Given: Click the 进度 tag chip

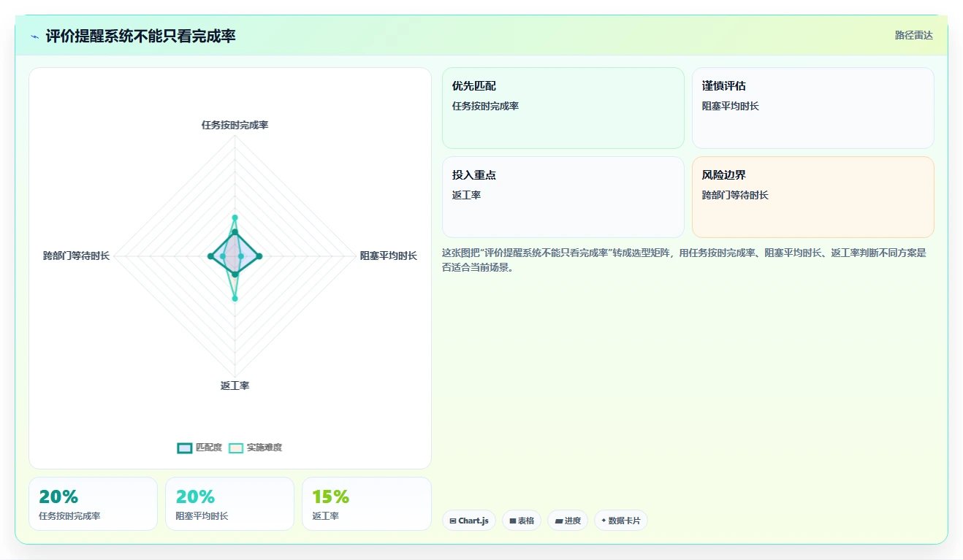Looking at the screenshot, I should [x=568, y=521].
